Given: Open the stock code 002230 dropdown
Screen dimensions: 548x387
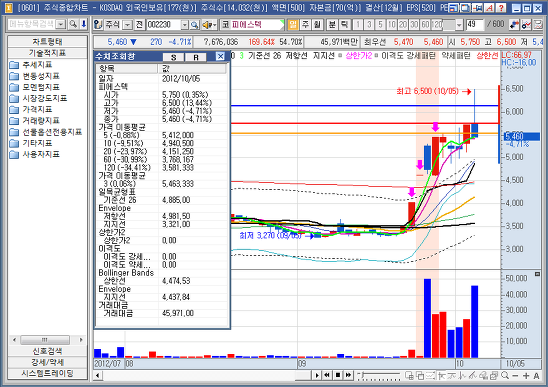Looking at the screenshot, I should tap(185, 25).
